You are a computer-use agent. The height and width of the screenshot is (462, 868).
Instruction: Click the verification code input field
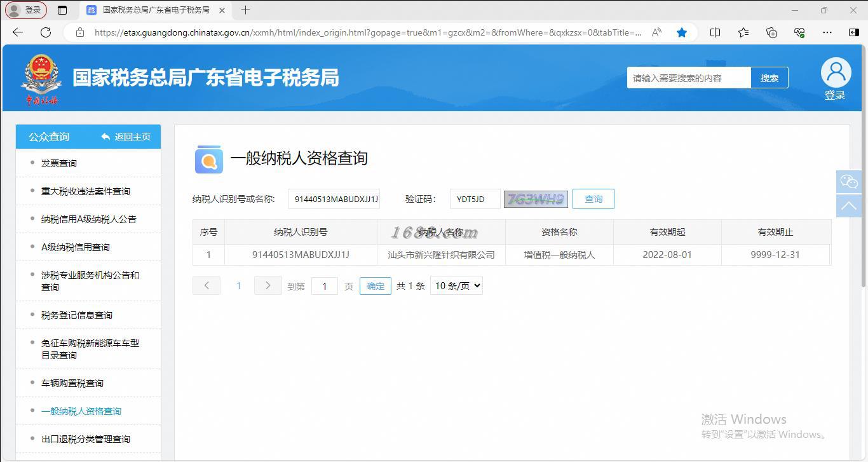[475, 199]
